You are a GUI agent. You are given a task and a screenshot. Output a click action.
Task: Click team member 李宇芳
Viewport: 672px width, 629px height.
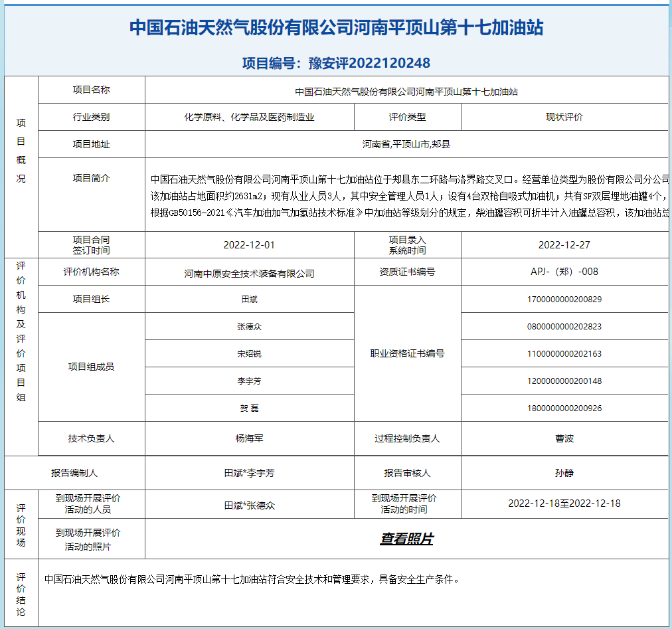coord(250,381)
